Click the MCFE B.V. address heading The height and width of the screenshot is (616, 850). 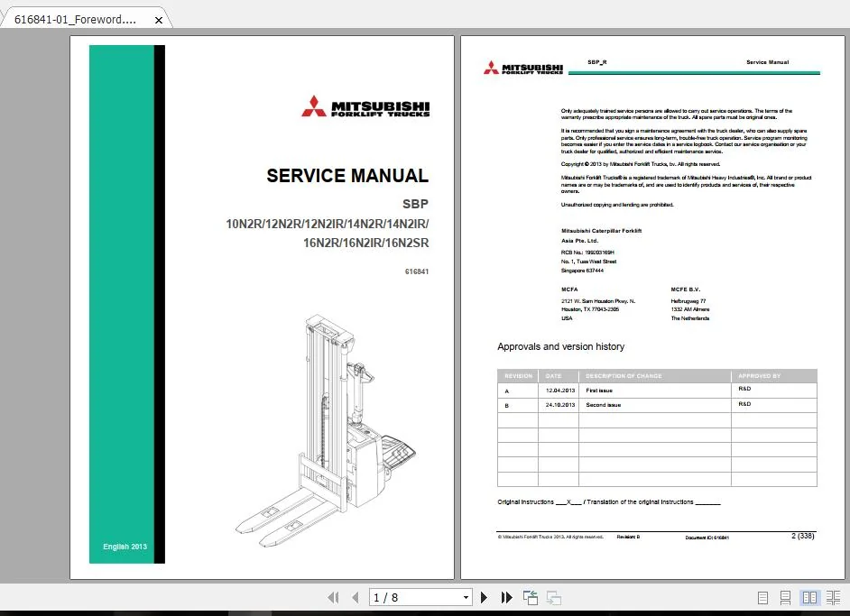(x=685, y=290)
